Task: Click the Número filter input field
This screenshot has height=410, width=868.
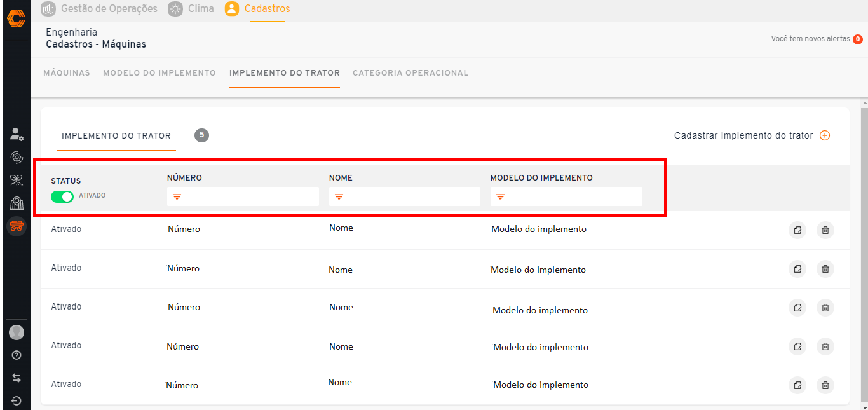Action: pos(243,196)
